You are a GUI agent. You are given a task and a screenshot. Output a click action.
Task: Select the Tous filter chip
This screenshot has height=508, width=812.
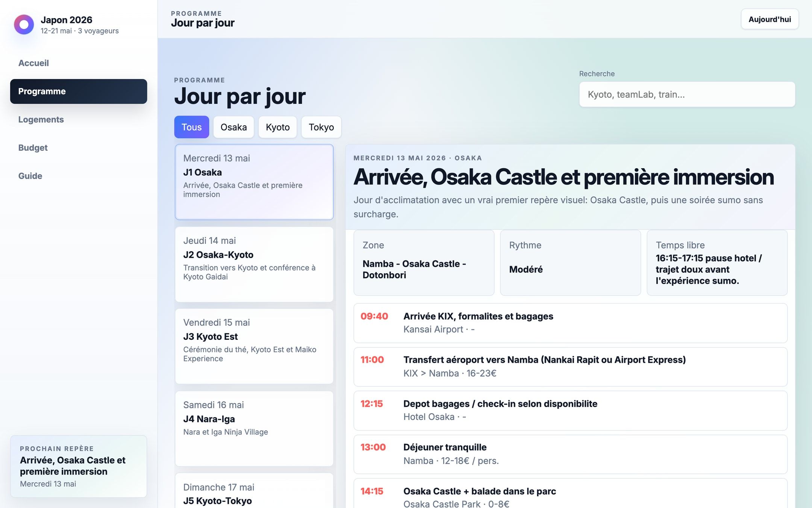192,127
